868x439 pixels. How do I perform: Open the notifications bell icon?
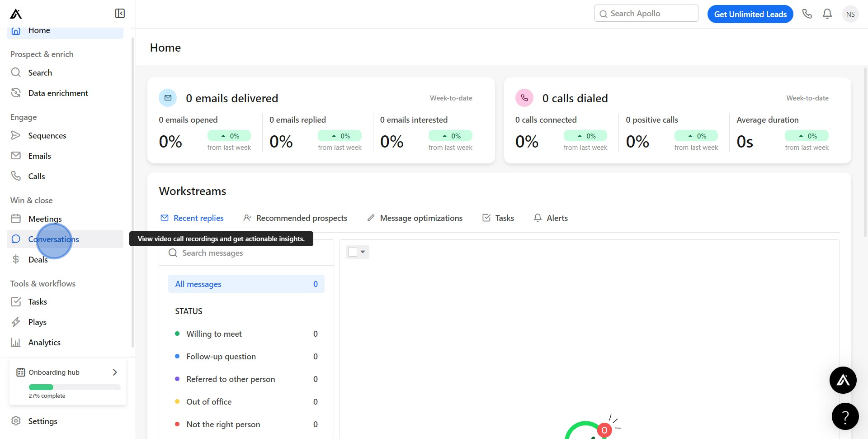coord(827,14)
